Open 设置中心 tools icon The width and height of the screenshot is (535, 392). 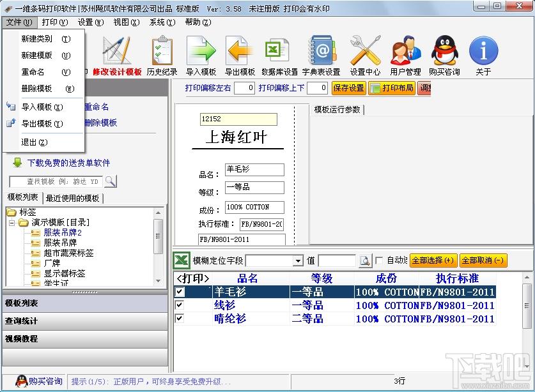tap(365, 50)
